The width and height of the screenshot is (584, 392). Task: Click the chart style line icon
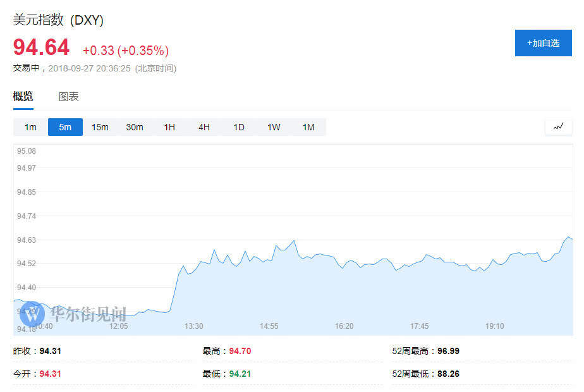[558, 126]
